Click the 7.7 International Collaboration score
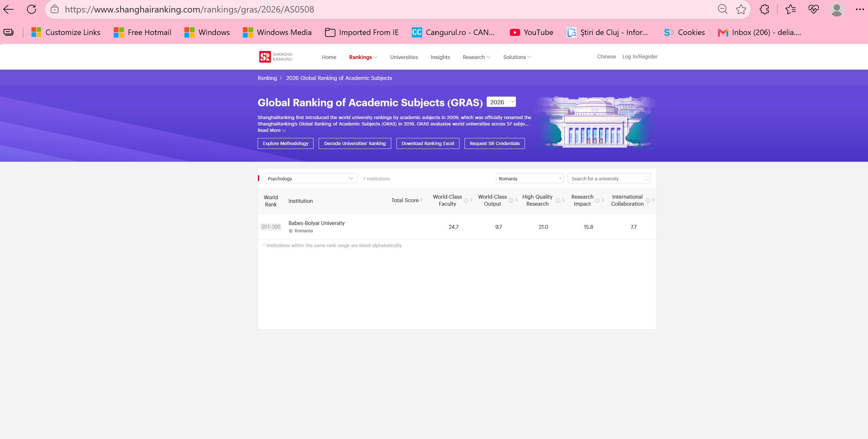Screen dimensions: 868x439 pos(633,227)
